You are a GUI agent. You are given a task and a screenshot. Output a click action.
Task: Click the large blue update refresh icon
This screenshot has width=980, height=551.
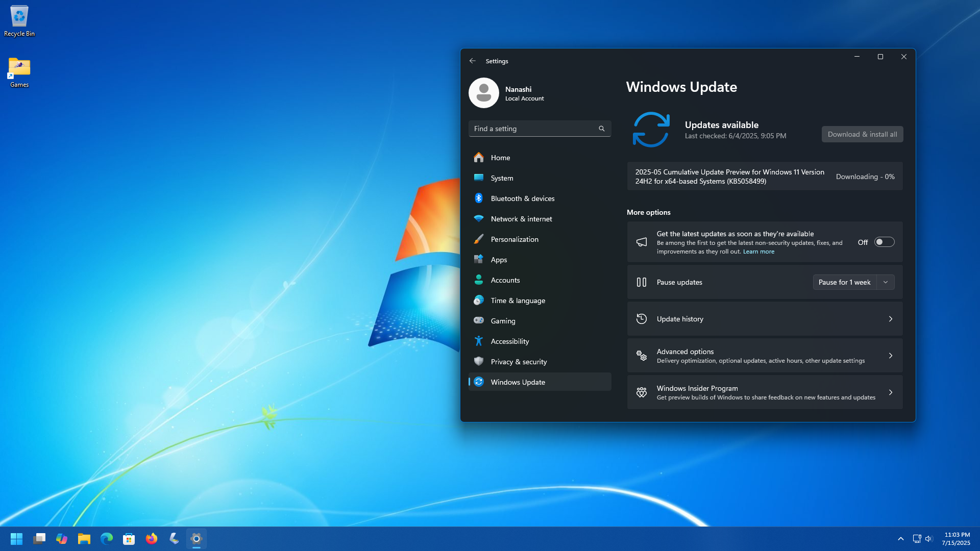651,130
